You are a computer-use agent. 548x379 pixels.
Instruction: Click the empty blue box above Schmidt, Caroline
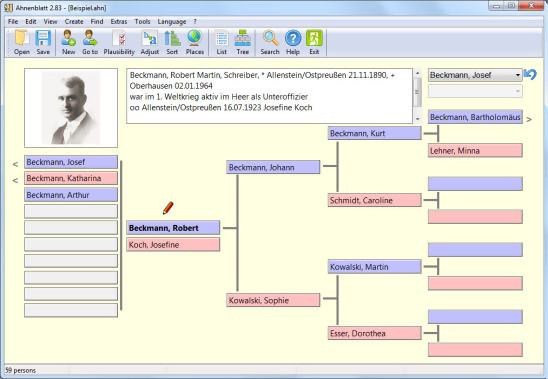coord(475,184)
